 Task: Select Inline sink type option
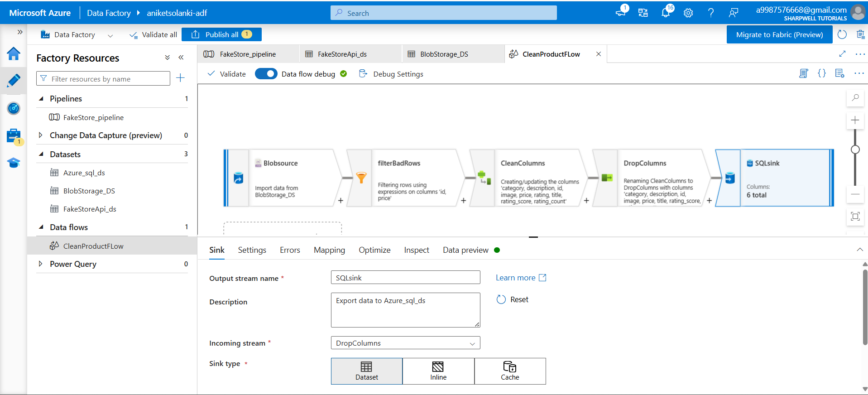(x=438, y=371)
